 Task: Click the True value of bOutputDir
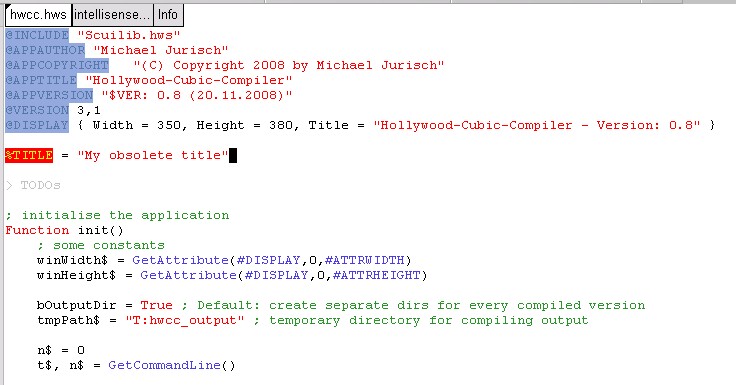click(156, 306)
